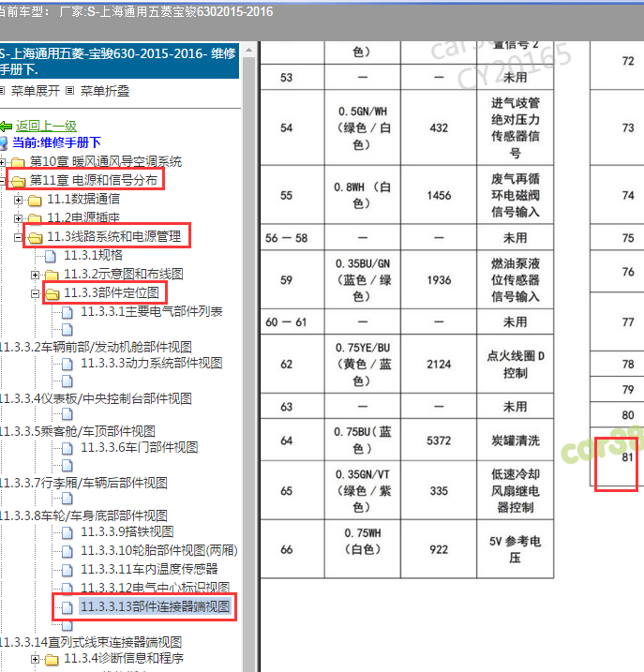Click open folder icon of 11.3线路系统和电源管理
The width and height of the screenshot is (644, 672).
[x=36, y=237]
